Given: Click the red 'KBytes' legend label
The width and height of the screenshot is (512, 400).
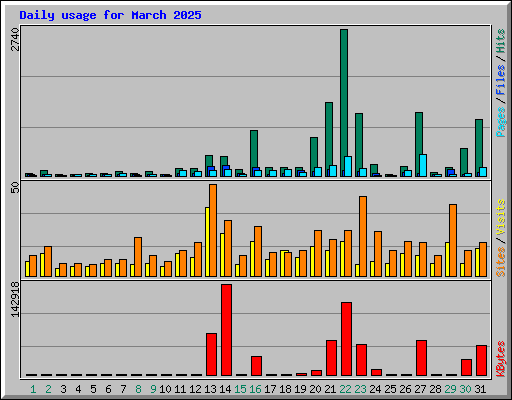Looking at the screenshot, I should 500,359.
